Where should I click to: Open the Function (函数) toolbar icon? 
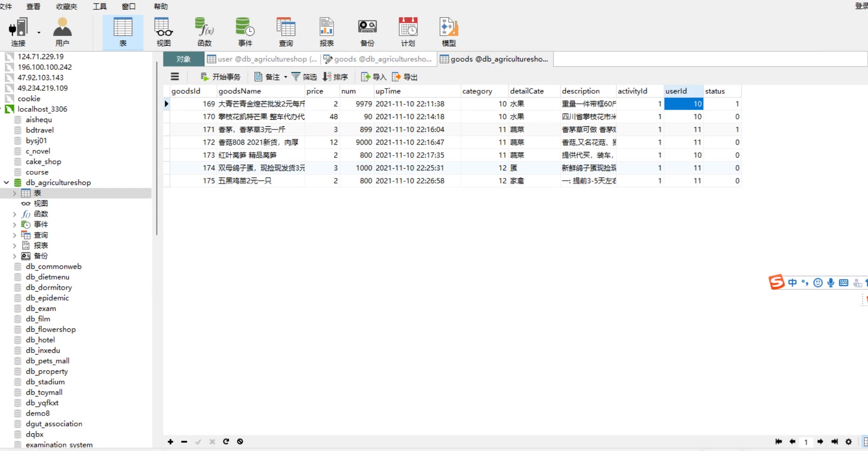pos(204,32)
